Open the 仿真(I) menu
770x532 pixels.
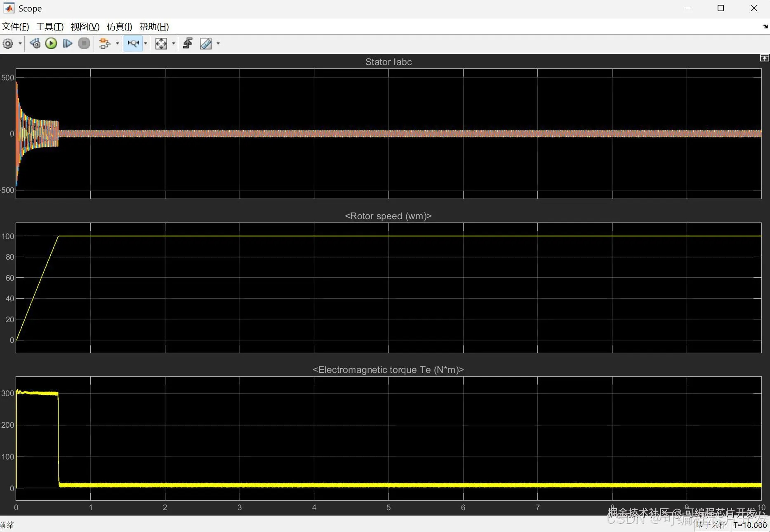[119, 27]
